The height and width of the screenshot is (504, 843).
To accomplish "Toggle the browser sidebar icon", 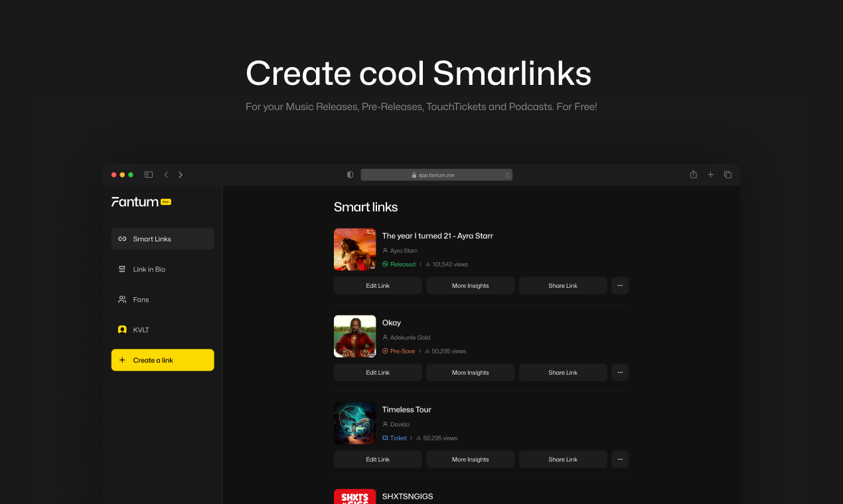I will coord(149,174).
